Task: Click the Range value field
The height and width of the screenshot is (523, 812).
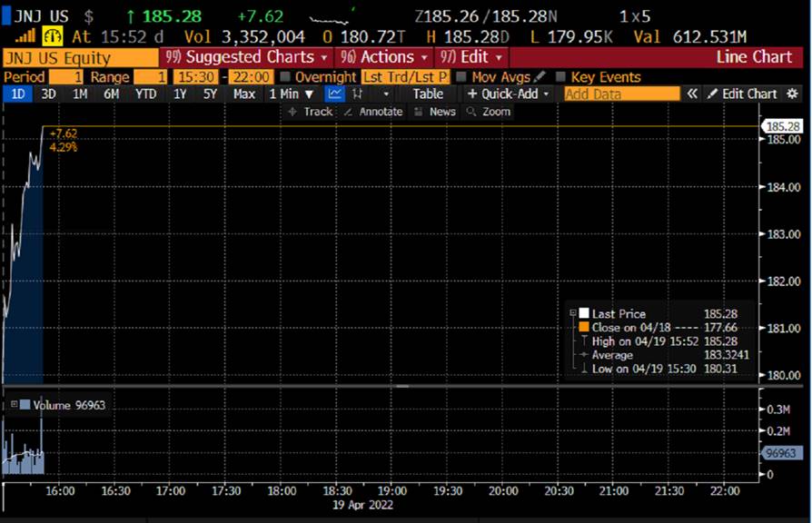Action: coord(151,76)
